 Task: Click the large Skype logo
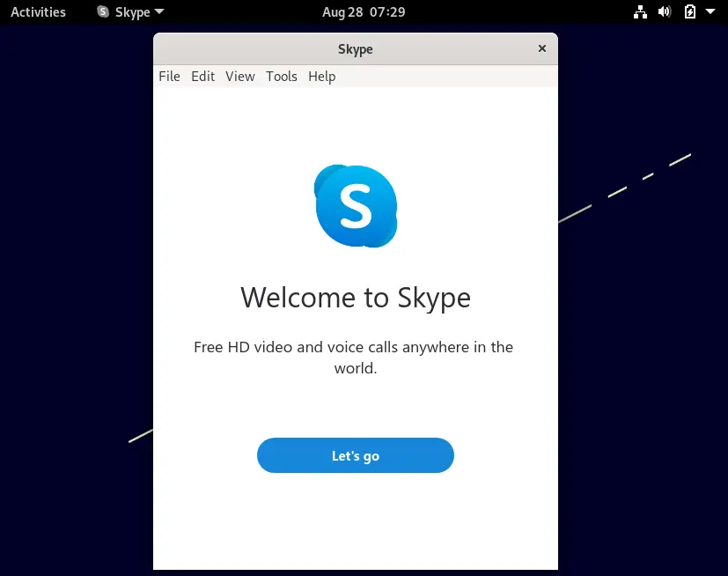[356, 206]
